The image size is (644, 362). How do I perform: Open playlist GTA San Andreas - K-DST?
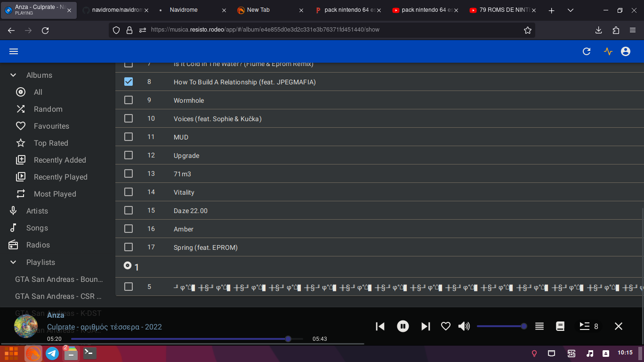click(58, 313)
